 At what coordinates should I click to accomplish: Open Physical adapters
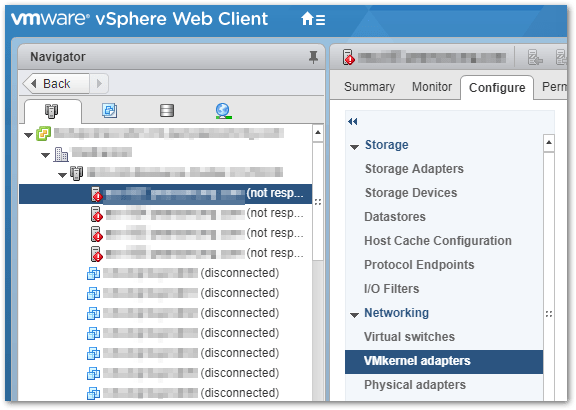(x=415, y=385)
